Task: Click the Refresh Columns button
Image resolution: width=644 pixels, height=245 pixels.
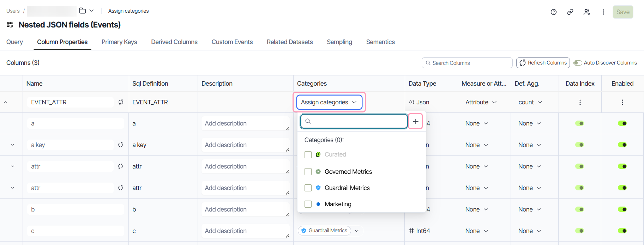Action: pos(543,63)
